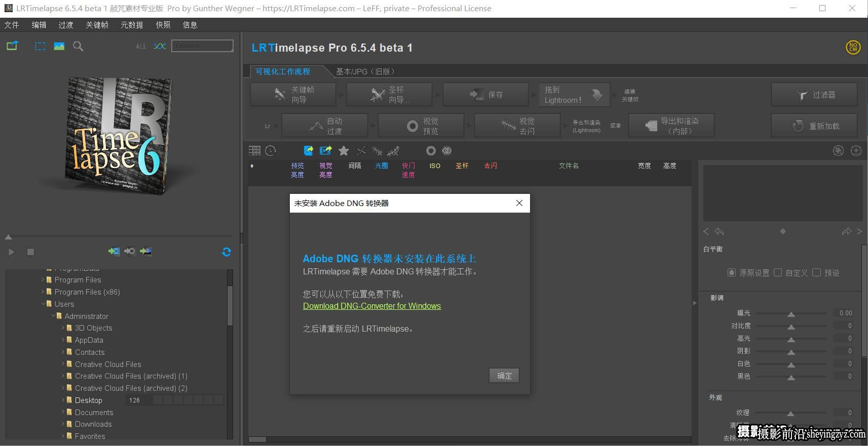Image resolution: width=868 pixels, height=446 pixels.
Task: Click the blue refresh folder tree icon
Action: click(x=227, y=252)
